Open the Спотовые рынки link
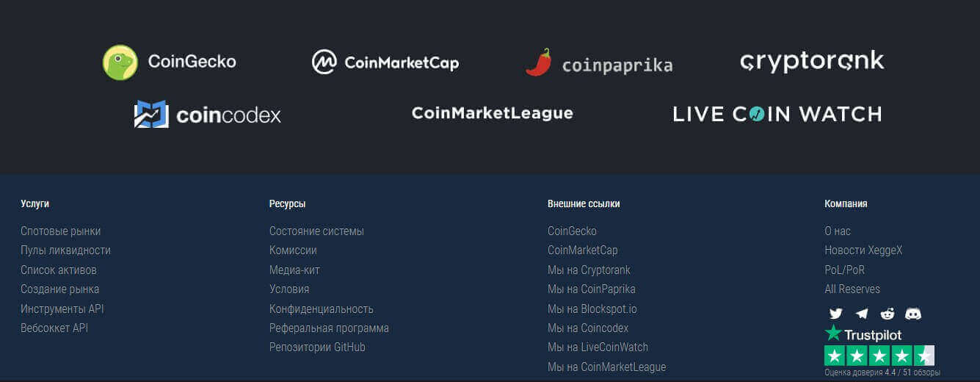 [60, 231]
